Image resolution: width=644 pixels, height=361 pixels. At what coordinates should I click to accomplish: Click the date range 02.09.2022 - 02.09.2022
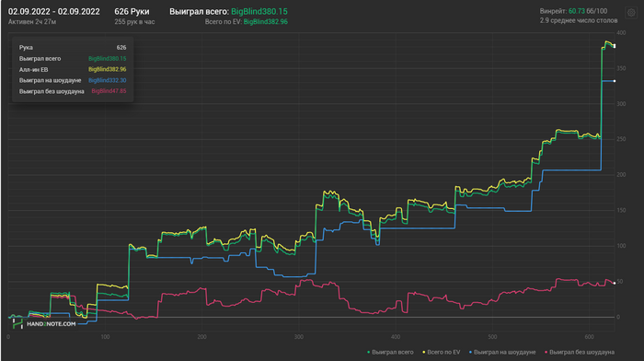(x=53, y=12)
